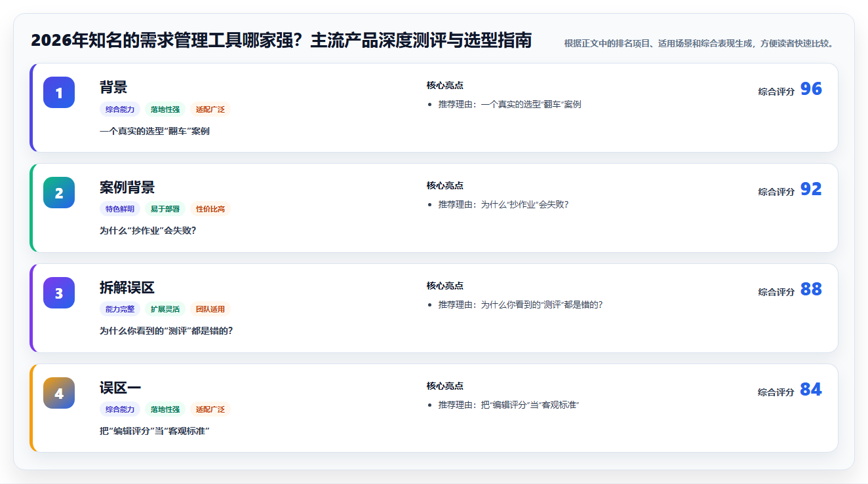Click the 适配广泛 tag in 误区一 card
Screen dimensions: 868x484
[210, 409]
